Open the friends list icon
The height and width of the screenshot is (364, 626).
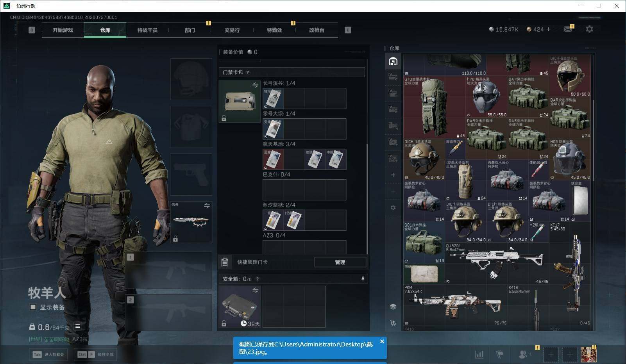[522, 354]
